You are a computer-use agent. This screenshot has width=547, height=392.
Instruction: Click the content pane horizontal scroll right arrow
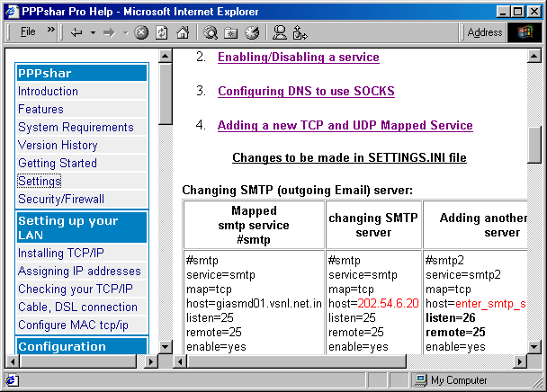coord(520,361)
